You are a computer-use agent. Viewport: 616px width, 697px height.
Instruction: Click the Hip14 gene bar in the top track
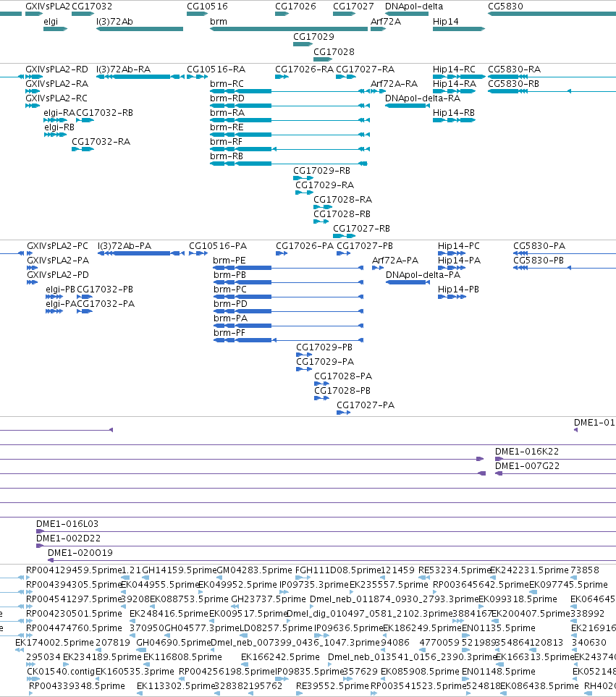point(459,29)
